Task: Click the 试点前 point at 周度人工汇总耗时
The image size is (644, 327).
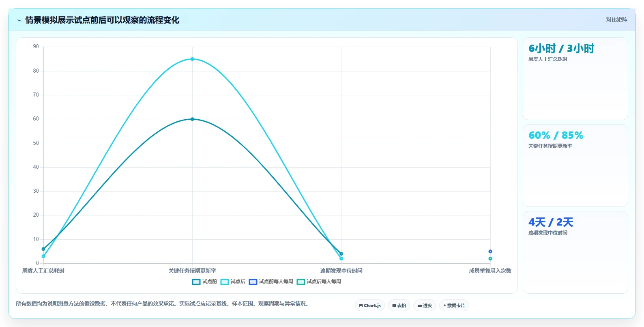Action: [43, 249]
